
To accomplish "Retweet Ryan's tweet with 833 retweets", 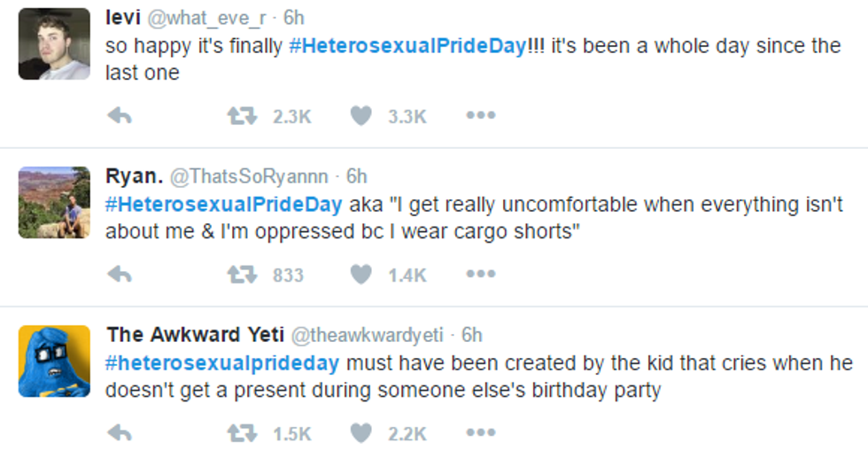I will tap(243, 275).
